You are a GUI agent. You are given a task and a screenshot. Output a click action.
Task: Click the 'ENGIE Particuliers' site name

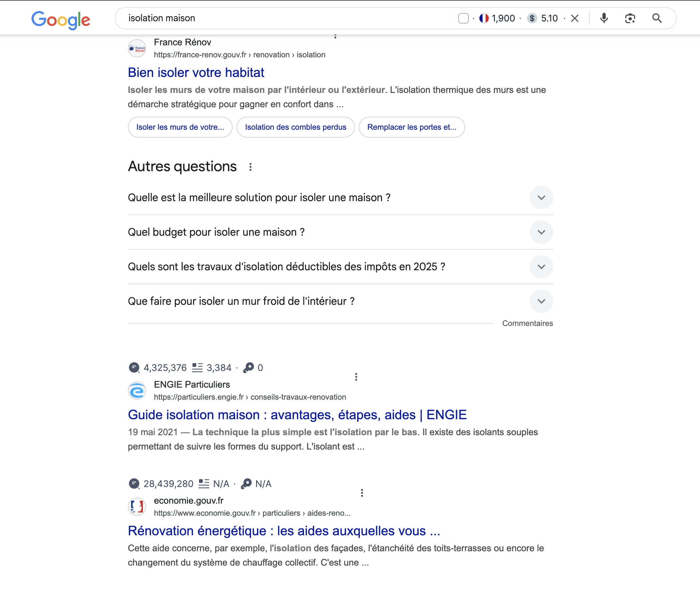click(192, 385)
